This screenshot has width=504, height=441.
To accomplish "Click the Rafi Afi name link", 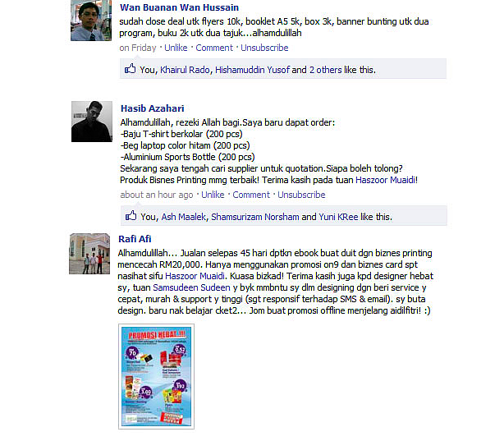I will tap(135, 239).
